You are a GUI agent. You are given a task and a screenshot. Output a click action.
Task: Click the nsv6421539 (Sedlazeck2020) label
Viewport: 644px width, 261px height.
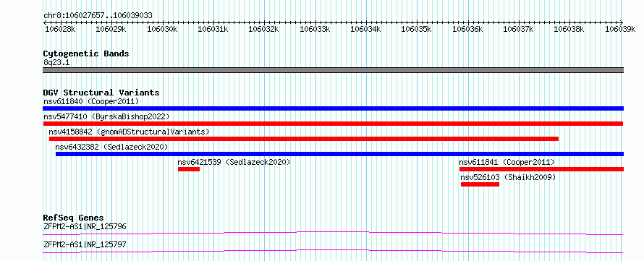pyautogui.click(x=234, y=162)
